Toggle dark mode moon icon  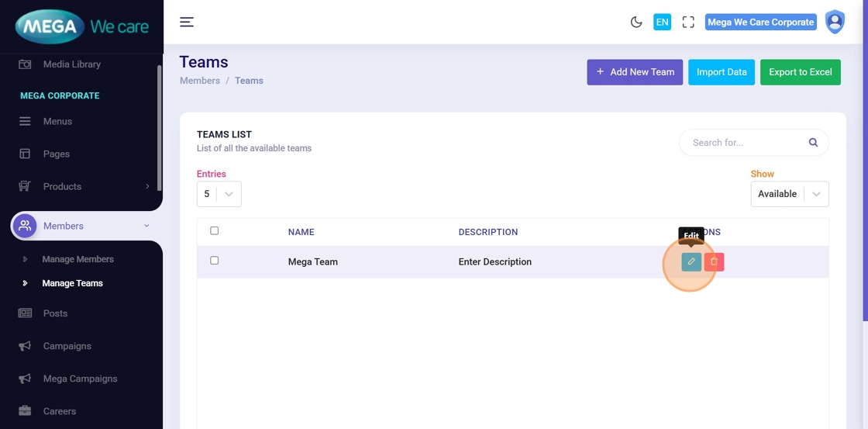[636, 22]
